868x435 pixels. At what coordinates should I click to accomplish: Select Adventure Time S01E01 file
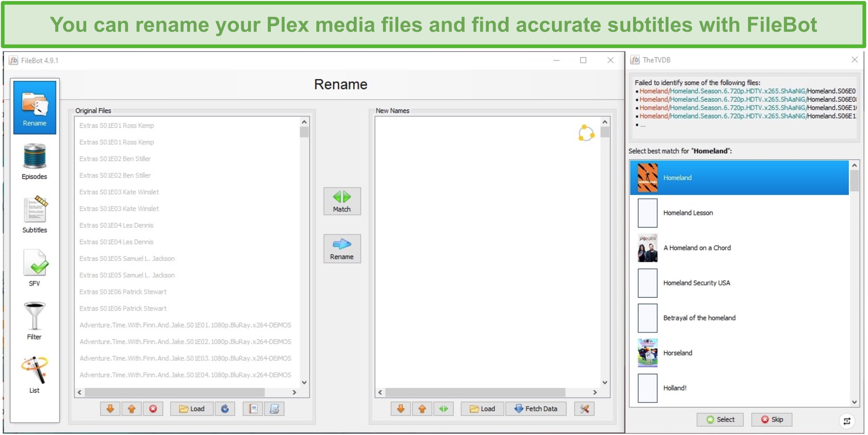pyautogui.click(x=185, y=325)
